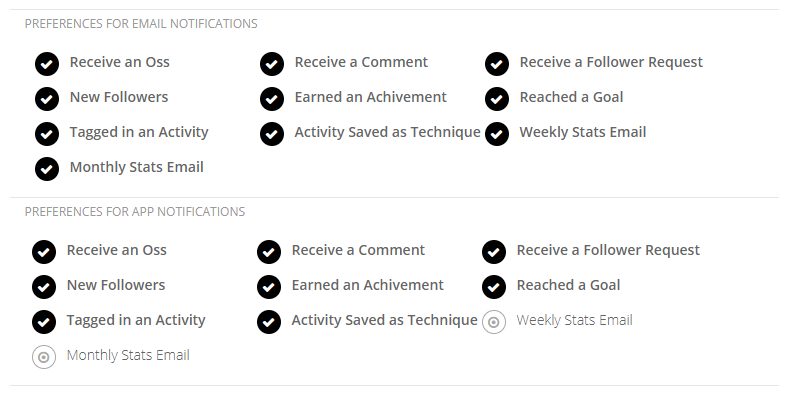Image resolution: width=788 pixels, height=398 pixels.
Task: Disable app Tagged in an Activity
Action: (44, 322)
